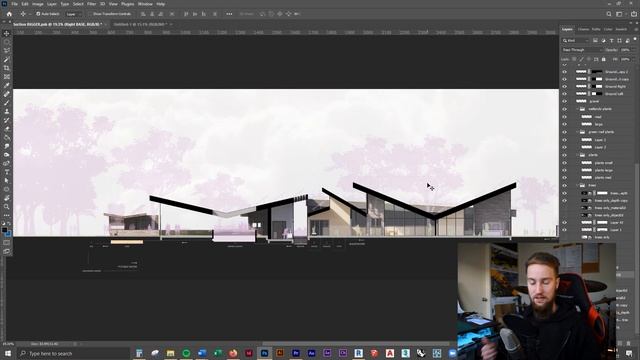This screenshot has height=360, width=640.
Task: Select the Path Selection tool
Action: [x=7, y=180]
